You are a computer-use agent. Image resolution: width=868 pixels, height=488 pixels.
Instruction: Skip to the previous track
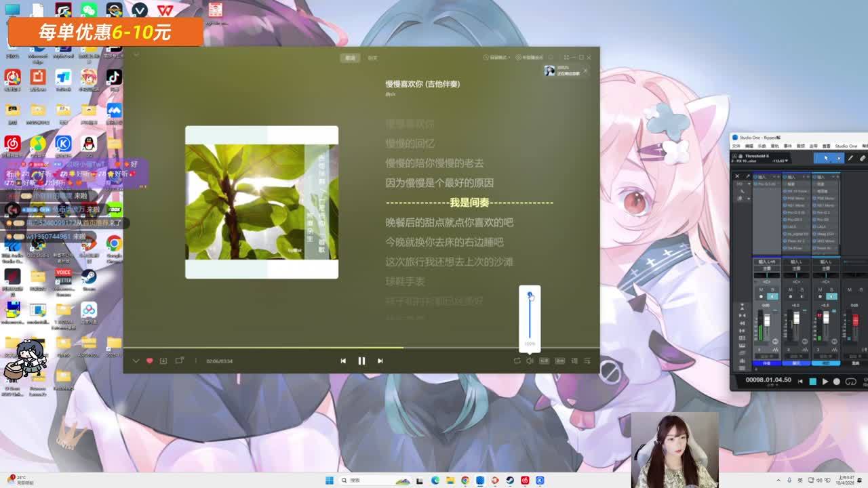pyautogui.click(x=343, y=361)
